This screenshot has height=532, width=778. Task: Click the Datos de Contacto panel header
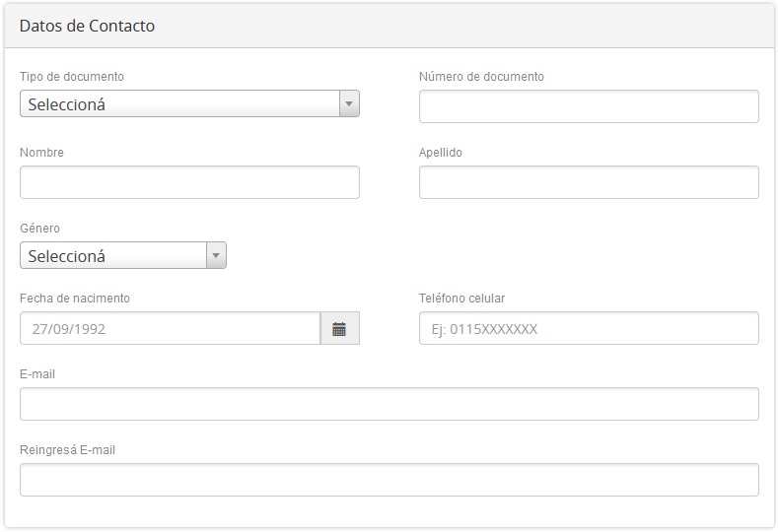tap(87, 27)
